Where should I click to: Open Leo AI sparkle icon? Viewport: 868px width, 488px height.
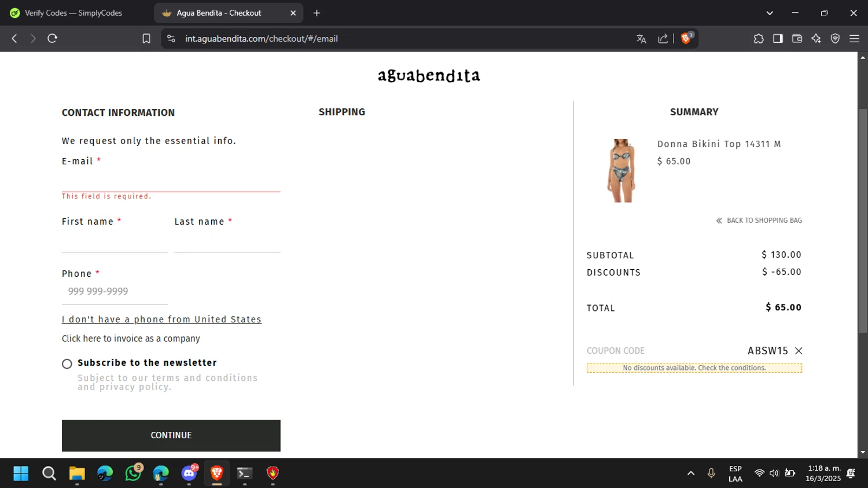816,39
